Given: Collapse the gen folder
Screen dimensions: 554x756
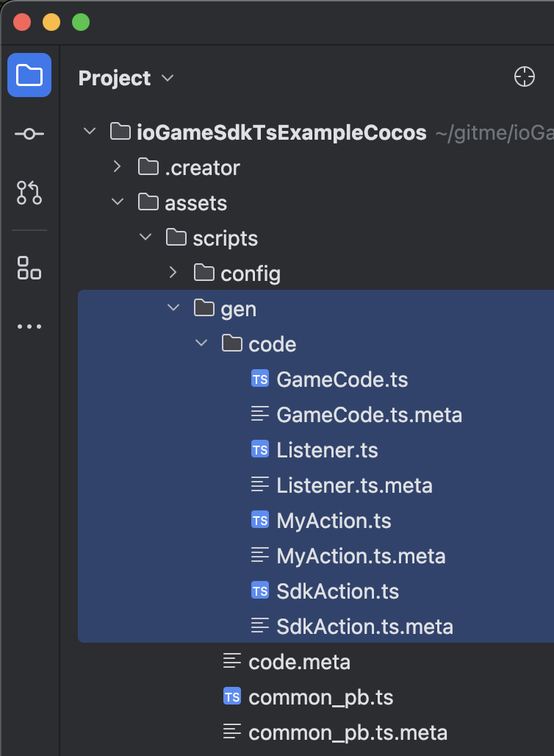Looking at the screenshot, I should pyautogui.click(x=172, y=308).
